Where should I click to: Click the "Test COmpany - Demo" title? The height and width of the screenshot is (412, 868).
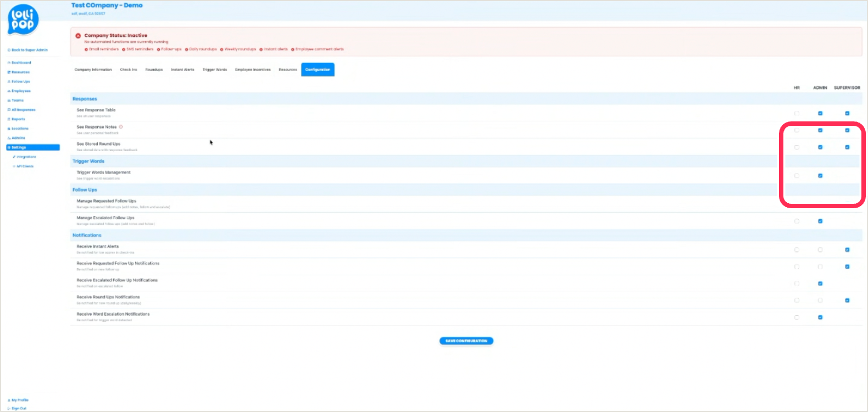(107, 5)
